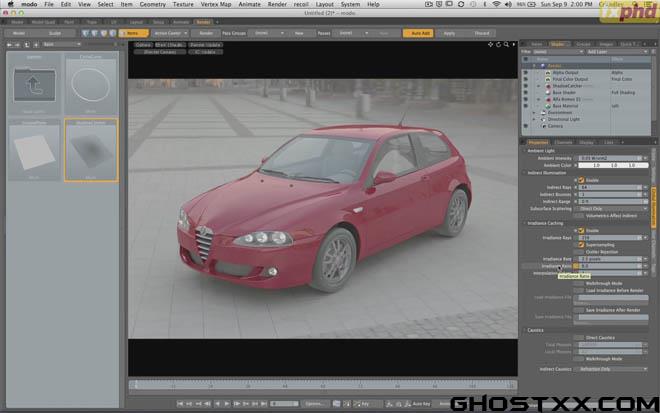This screenshot has height=413, width=660.
Task: Open the Wi-Fi status menu
Action: [497, 4]
